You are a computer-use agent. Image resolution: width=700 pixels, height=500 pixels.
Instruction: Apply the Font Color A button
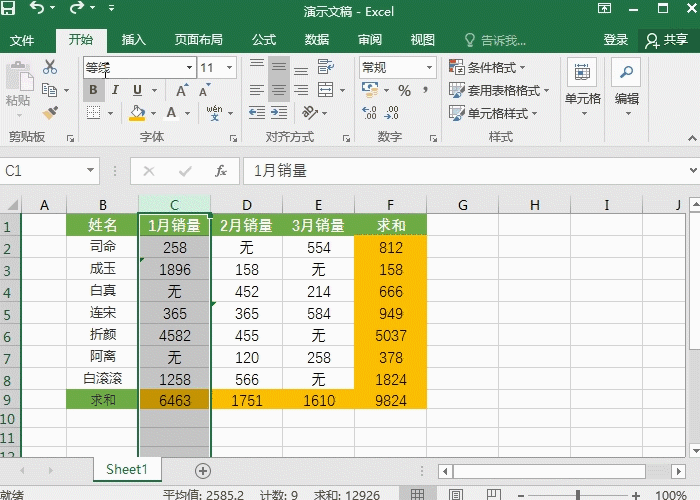(171, 112)
